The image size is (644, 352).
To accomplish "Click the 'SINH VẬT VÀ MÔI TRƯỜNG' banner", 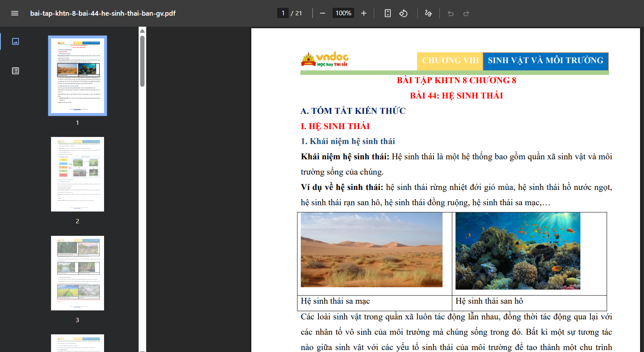I will (x=545, y=60).
